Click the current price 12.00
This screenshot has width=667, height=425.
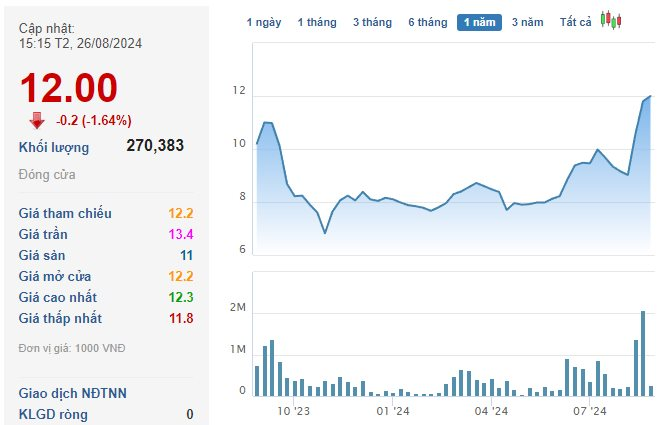(x=69, y=89)
